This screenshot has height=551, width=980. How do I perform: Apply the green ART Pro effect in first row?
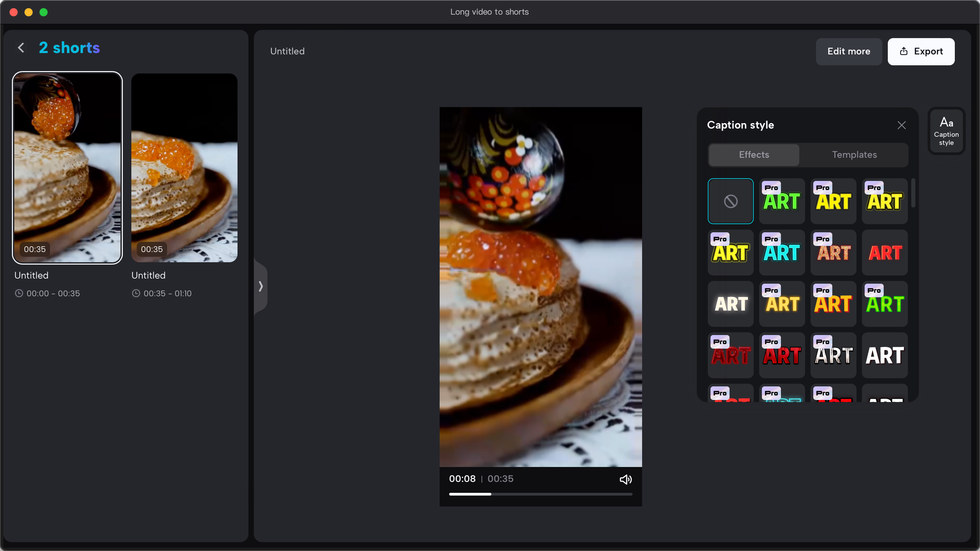(782, 201)
